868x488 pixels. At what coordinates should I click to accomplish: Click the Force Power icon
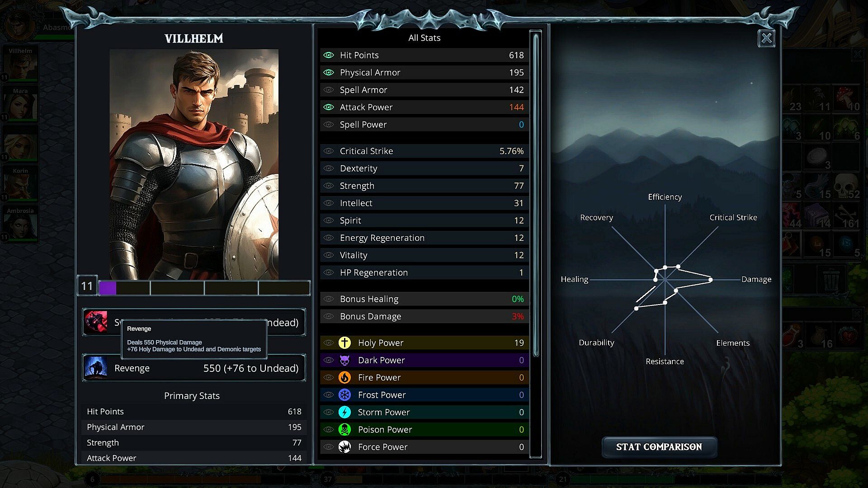pos(344,447)
